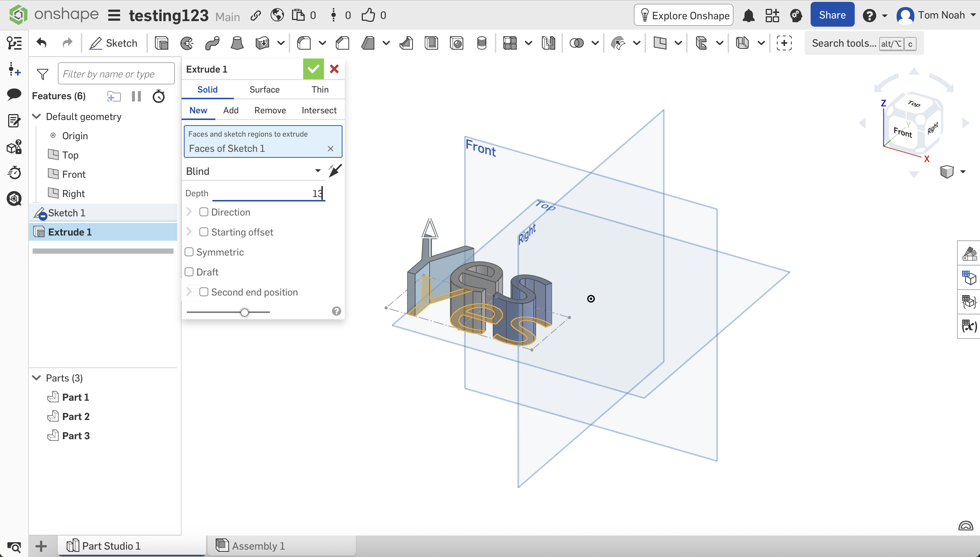980x557 pixels.
Task: Collapse the Parts list
Action: [37, 378]
